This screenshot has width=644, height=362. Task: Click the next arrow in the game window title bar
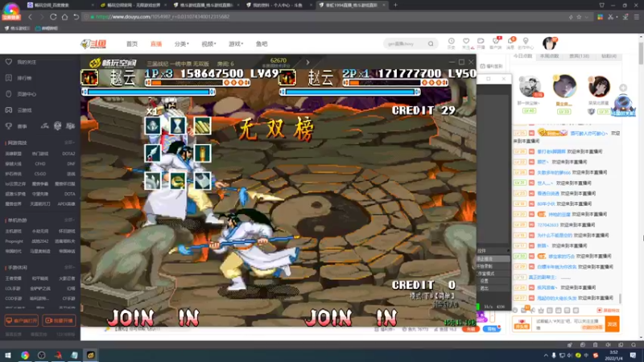[308, 63]
